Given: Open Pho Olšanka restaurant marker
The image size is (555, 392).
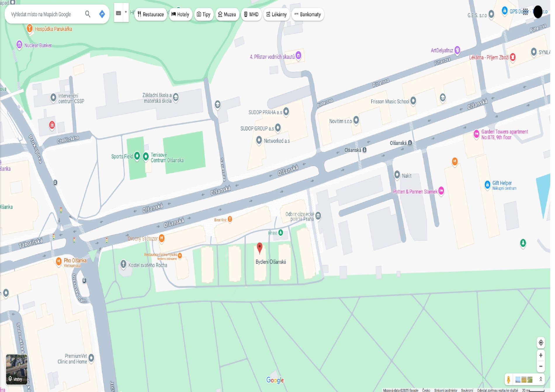Looking at the screenshot, I should click(x=59, y=261).
